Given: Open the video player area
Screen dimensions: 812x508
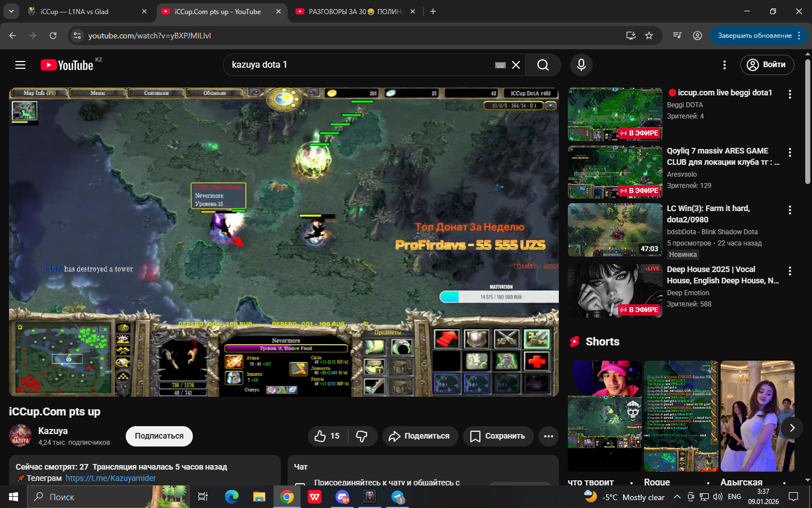Looking at the screenshot, I should pyautogui.click(x=284, y=242).
